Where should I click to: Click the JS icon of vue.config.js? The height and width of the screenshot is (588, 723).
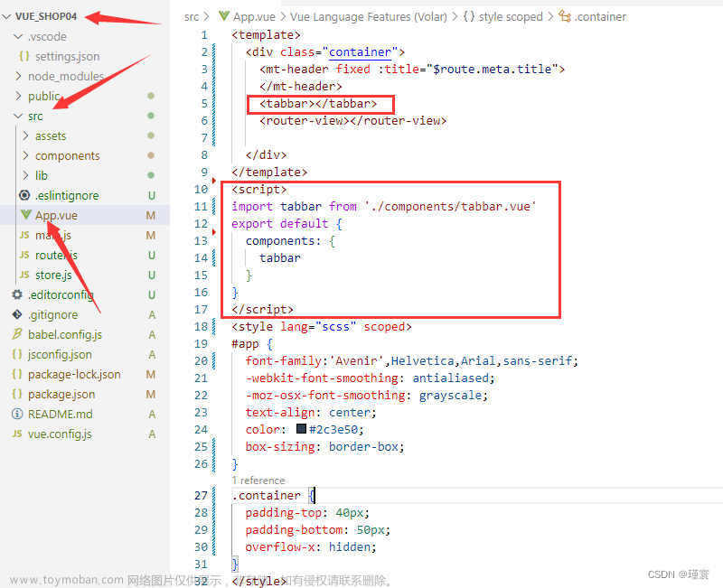(17, 434)
